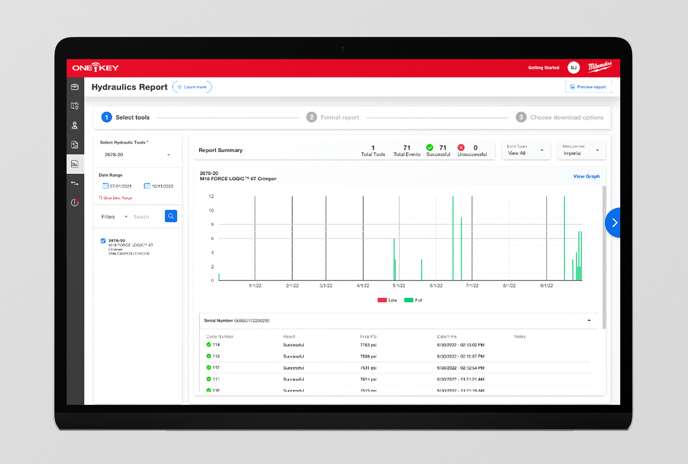Toggle the 2678-20 tool checkbox
The image size is (688, 464).
(103, 241)
